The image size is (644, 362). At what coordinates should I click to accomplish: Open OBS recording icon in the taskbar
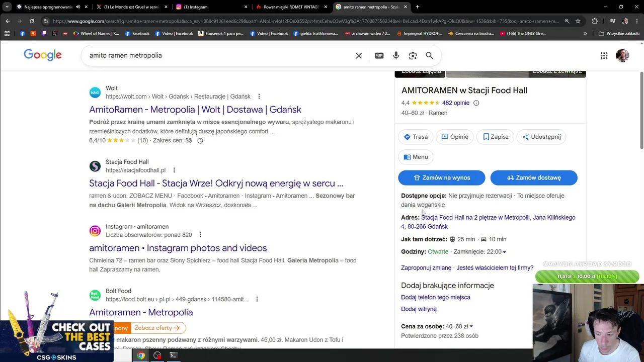157,355
